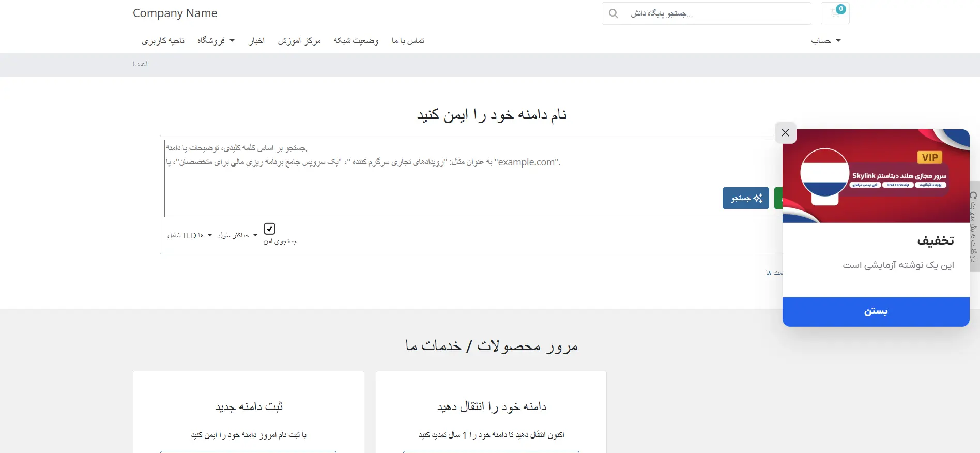Open the shopping cart icon
Image resolution: width=980 pixels, height=453 pixels.
tap(835, 13)
